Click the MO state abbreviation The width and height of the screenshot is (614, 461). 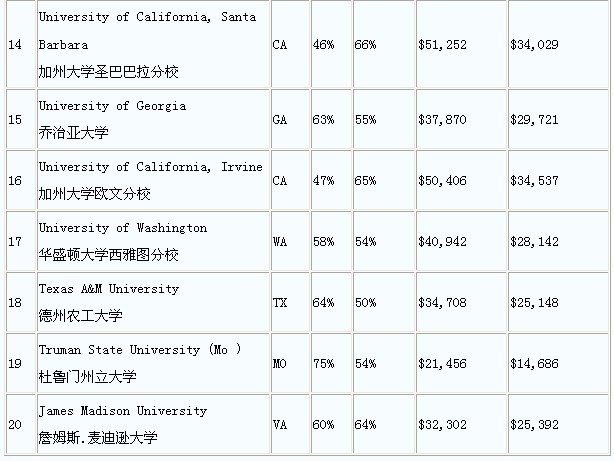279,362
